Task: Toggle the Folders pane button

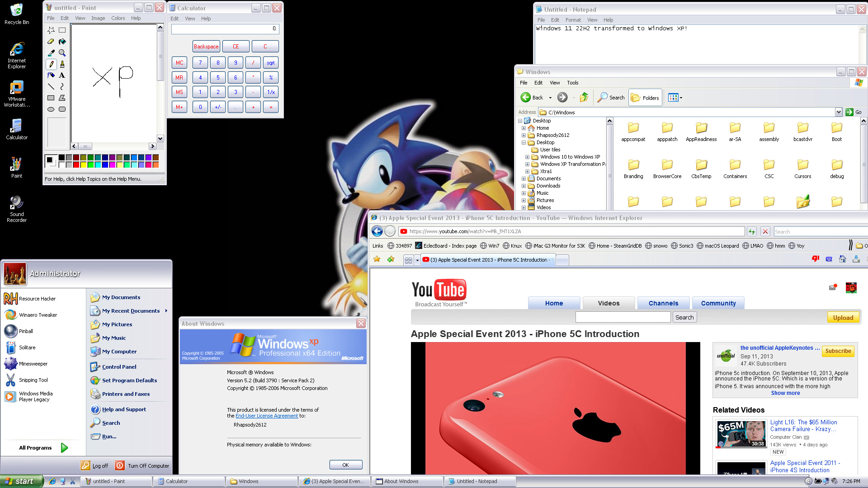Action: point(645,98)
